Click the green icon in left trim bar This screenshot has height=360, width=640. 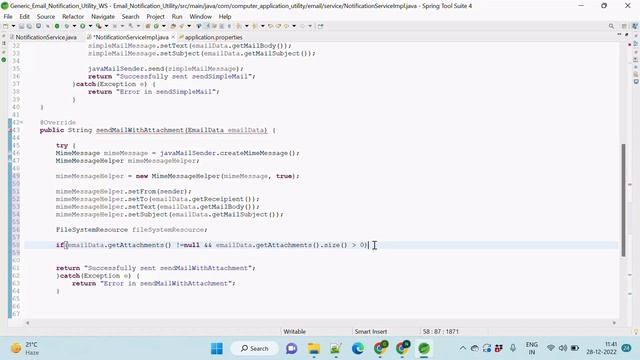pyautogui.click(x=4, y=60)
